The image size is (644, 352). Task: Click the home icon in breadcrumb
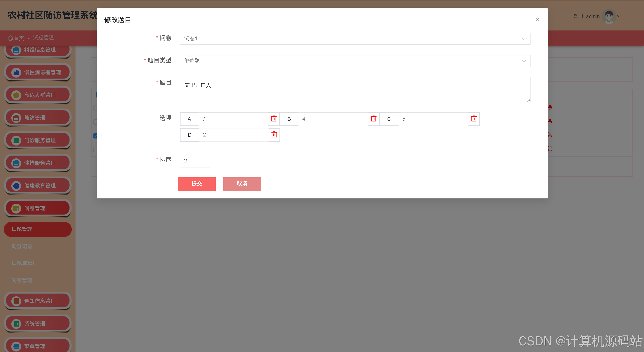point(10,38)
